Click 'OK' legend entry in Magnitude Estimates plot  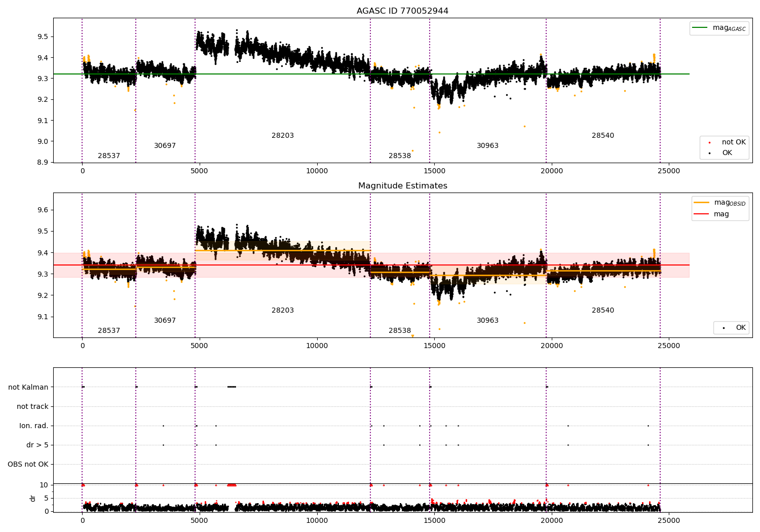coord(741,328)
